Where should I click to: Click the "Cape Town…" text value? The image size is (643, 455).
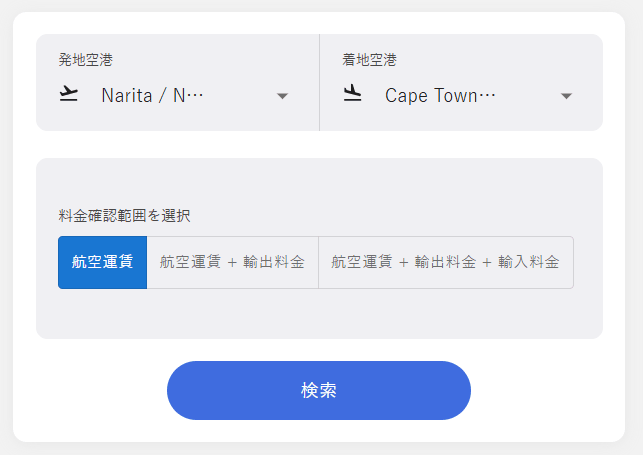[440, 96]
